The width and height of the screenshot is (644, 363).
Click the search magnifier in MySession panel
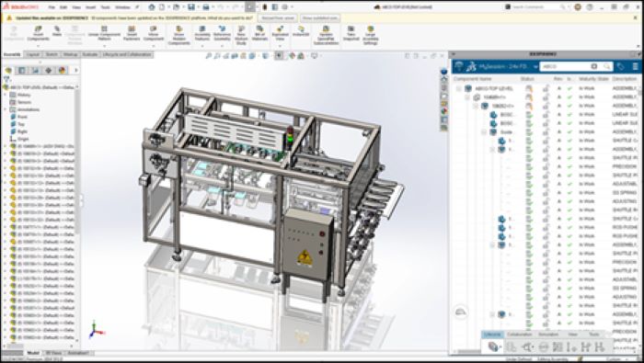(606, 66)
